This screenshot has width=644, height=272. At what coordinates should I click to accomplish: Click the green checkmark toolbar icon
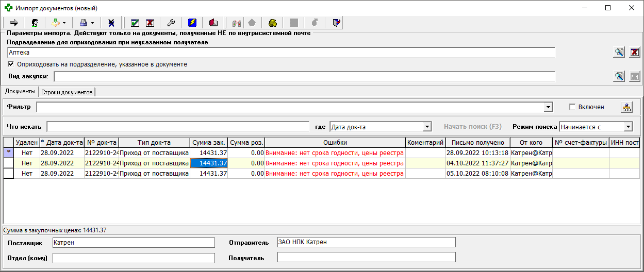click(135, 23)
